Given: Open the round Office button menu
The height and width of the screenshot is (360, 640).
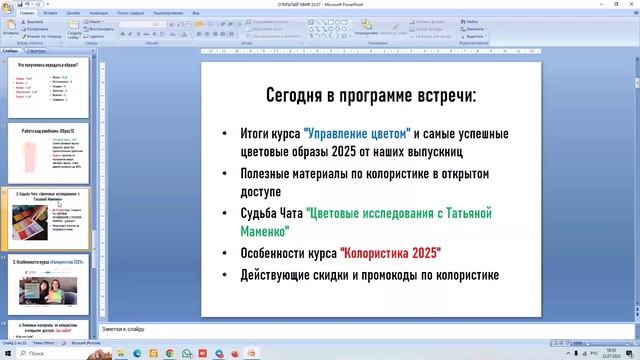Looking at the screenshot, I should [x=7, y=8].
